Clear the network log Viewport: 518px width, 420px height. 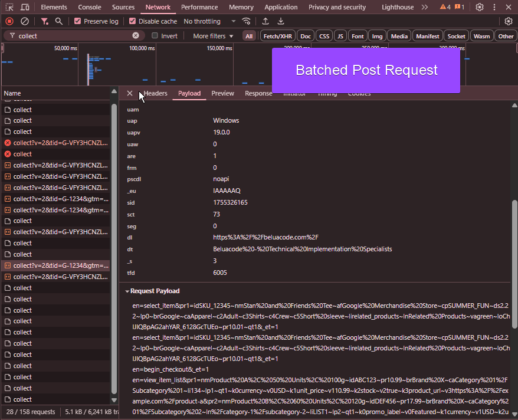(24, 21)
